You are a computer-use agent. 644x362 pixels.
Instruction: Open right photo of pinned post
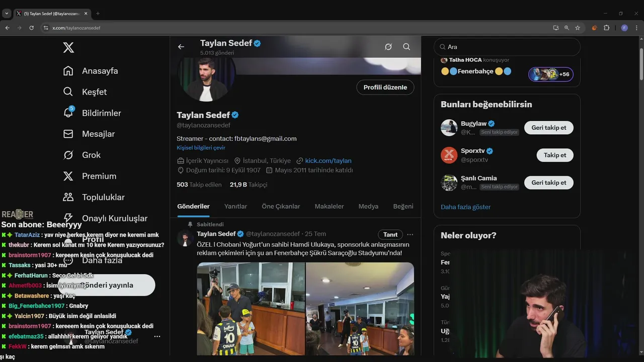click(x=360, y=309)
